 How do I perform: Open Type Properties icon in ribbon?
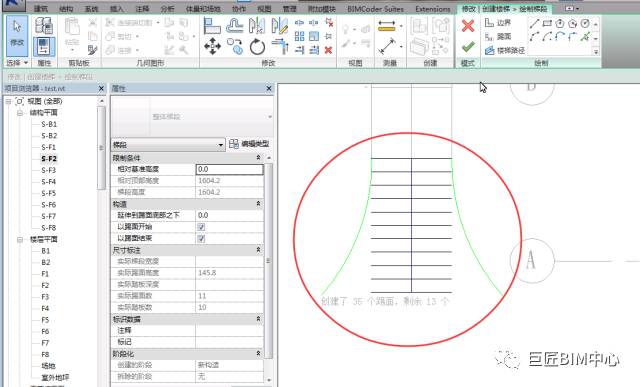tap(44, 26)
